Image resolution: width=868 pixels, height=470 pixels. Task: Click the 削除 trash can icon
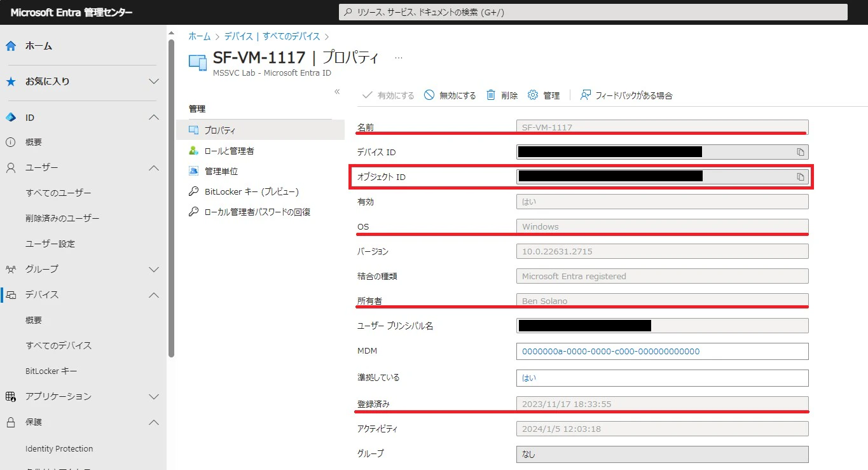(491, 95)
